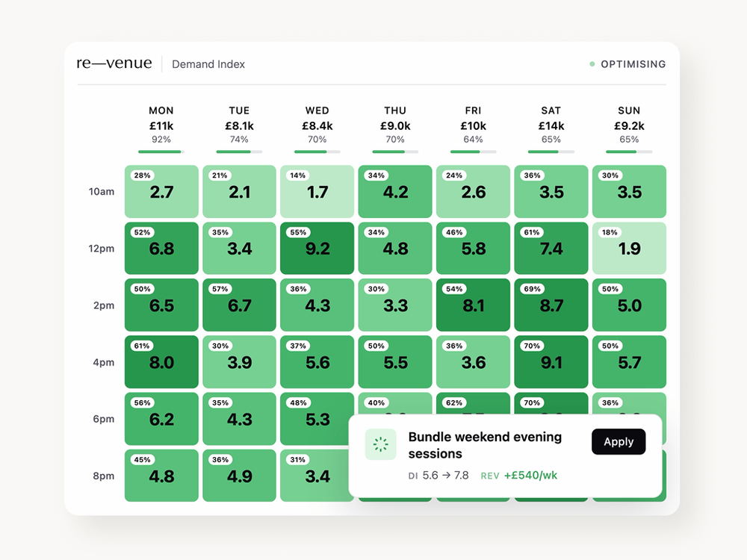Select the TUE column header
Screen dimensions: 747x560
[x=239, y=111]
